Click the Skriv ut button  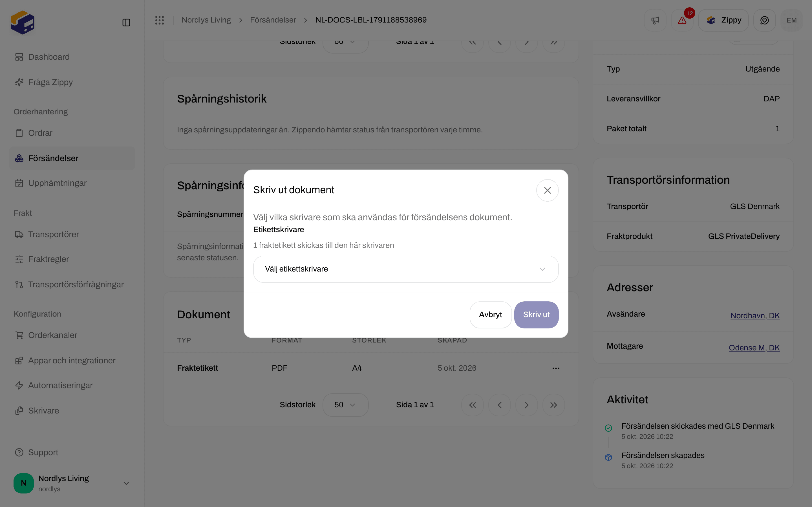(x=536, y=315)
